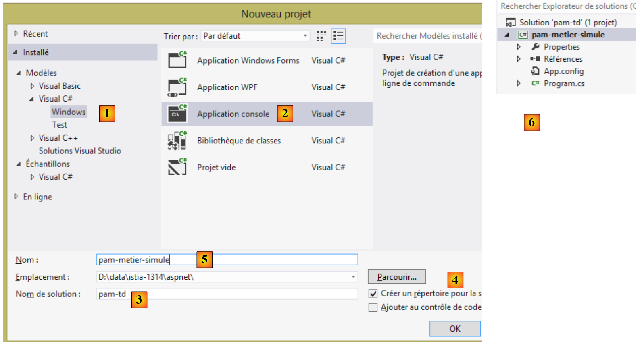Switch to medium icons list view
Viewport: 644px width, 342px height.
pyautogui.click(x=338, y=36)
